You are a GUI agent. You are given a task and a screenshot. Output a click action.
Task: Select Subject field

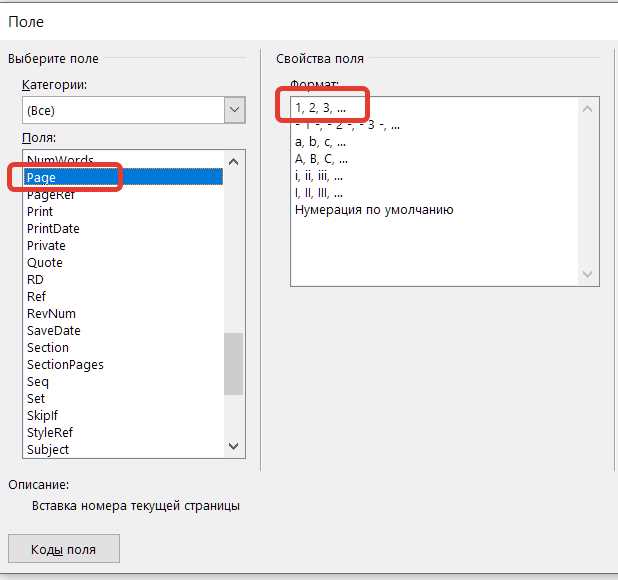point(123,450)
